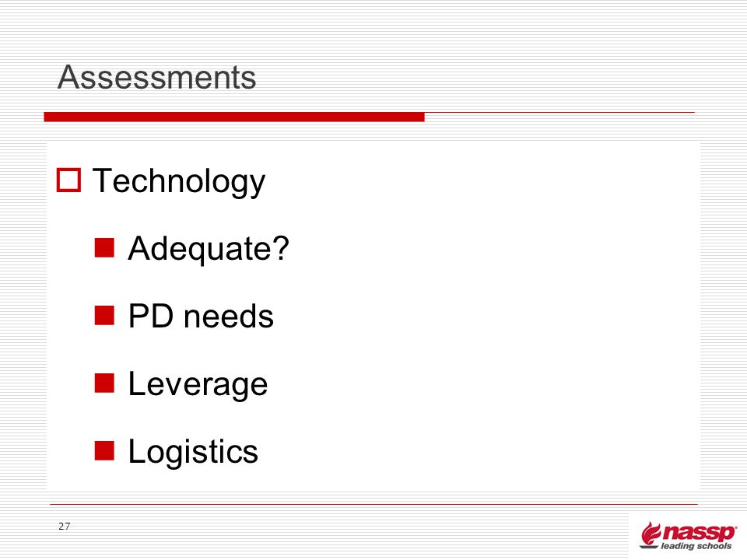Click slide number 27 in footer
Image resolution: width=747 pixels, height=560 pixels.
point(65,527)
